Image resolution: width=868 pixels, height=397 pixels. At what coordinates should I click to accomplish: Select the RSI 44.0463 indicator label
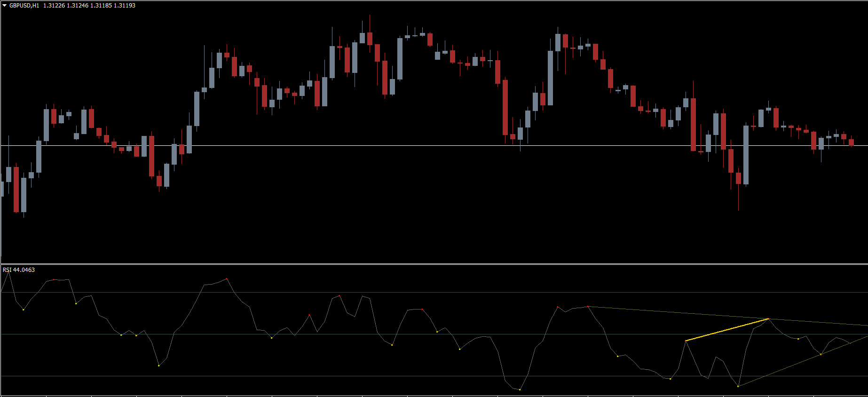click(x=19, y=270)
